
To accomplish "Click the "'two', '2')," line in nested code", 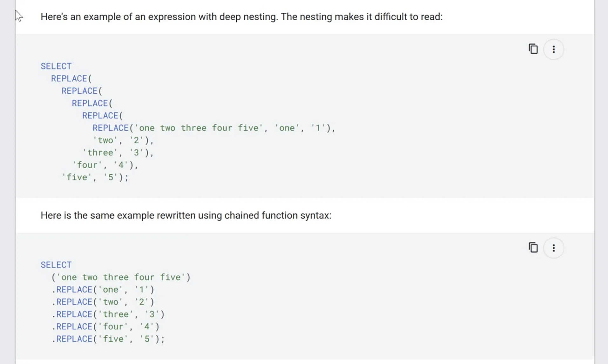I will click(x=123, y=140).
